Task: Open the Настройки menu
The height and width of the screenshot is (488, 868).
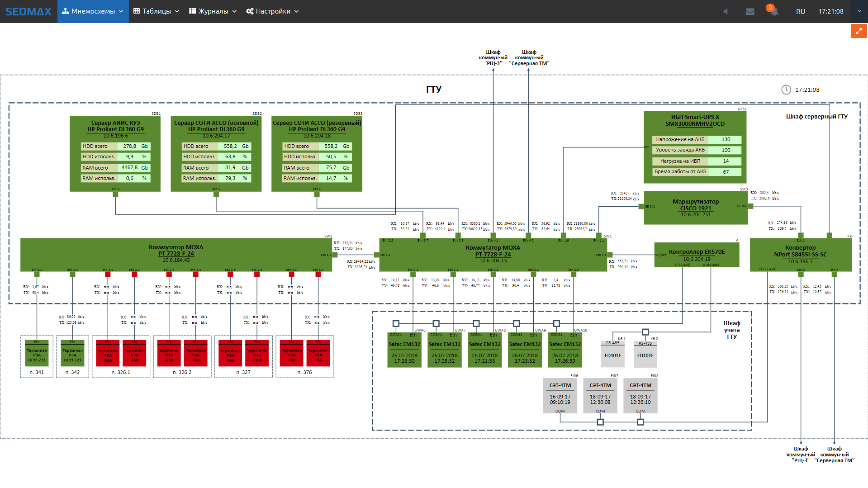Action: [272, 11]
